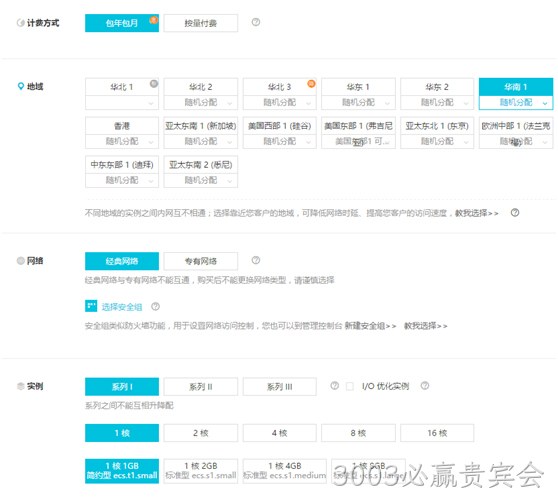
Task: Choose the 华南 1 region
Action: pyautogui.click(x=516, y=87)
